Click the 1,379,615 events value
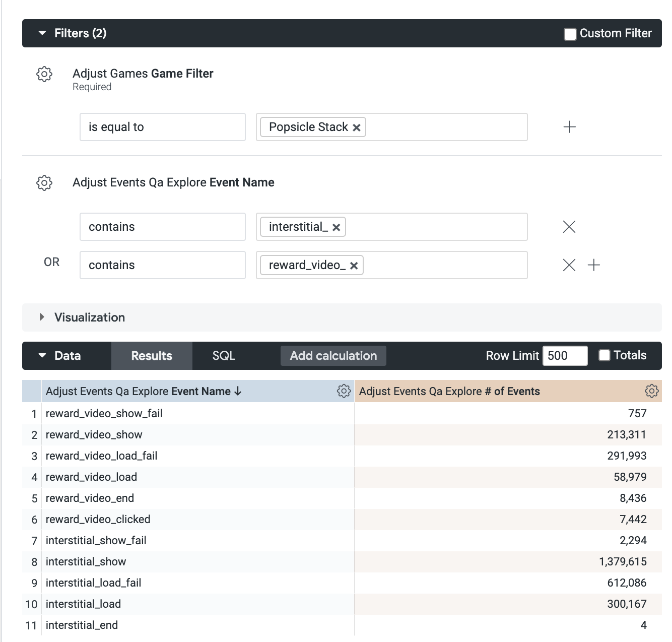Screen dimensions: 672x642 [623, 562]
